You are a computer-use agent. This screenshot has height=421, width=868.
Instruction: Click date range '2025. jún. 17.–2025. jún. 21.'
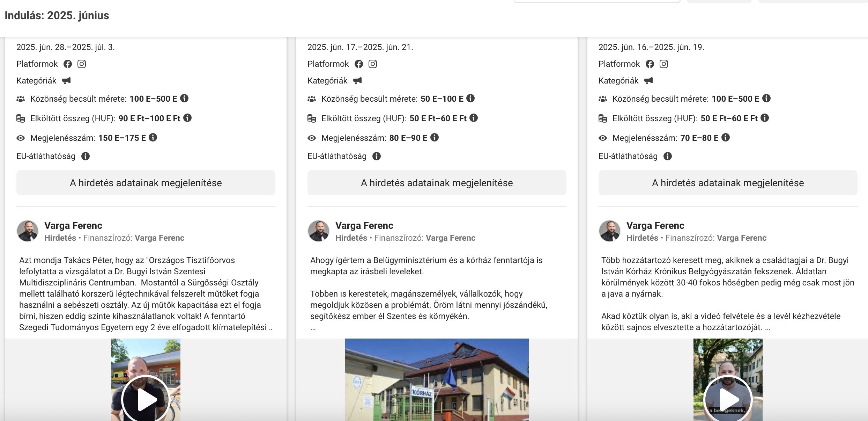tap(360, 47)
